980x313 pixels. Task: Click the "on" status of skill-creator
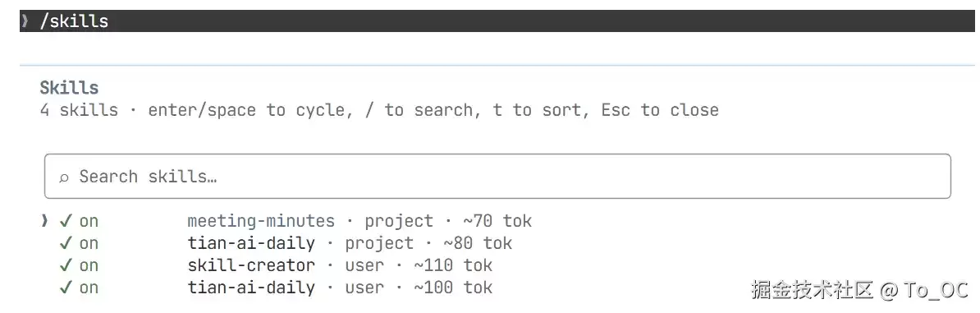pos(89,265)
